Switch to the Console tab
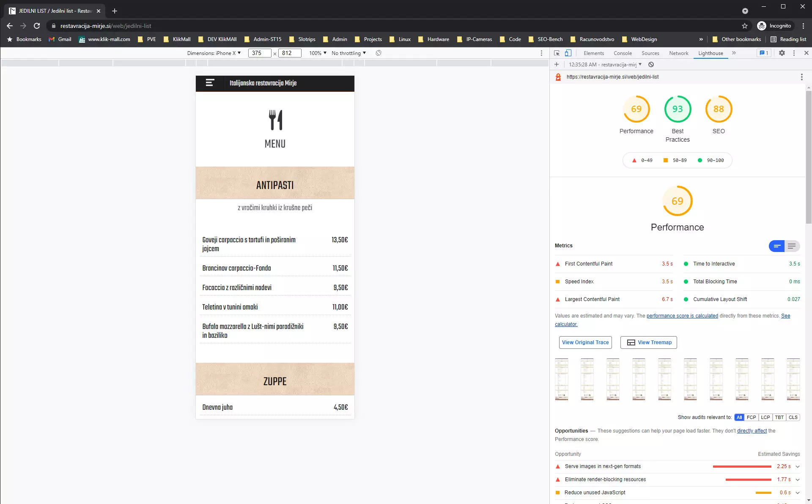The image size is (812, 504). (623, 53)
